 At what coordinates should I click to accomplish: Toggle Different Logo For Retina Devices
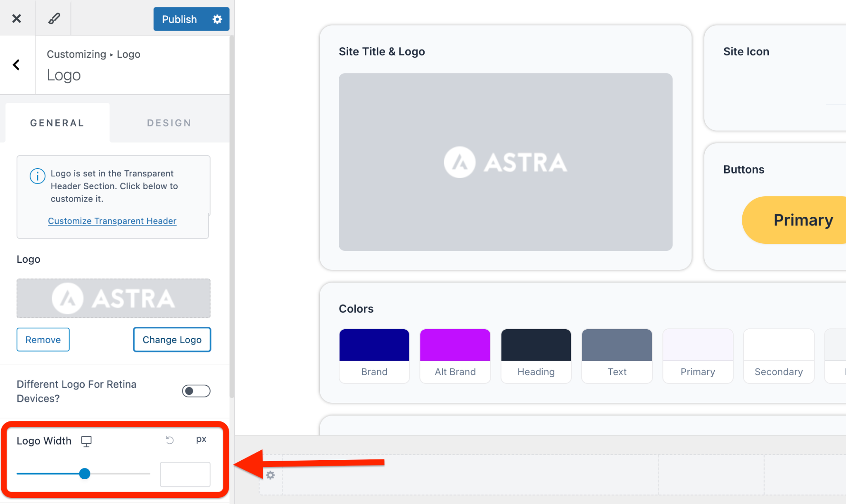coord(196,391)
